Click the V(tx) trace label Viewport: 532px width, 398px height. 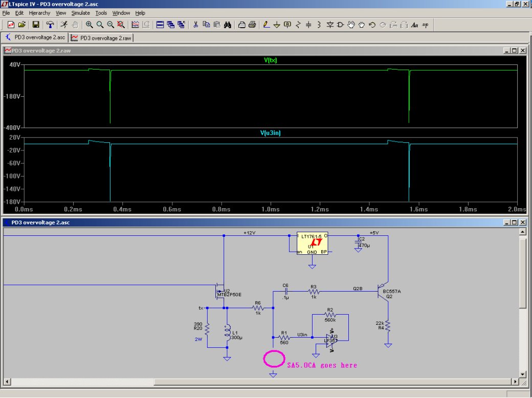[270, 60]
